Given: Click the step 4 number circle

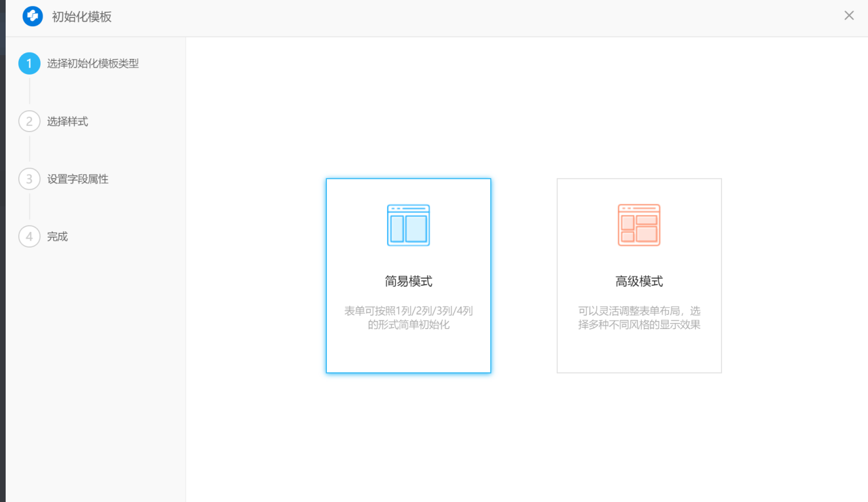Looking at the screenshot, I should (29, 237).
